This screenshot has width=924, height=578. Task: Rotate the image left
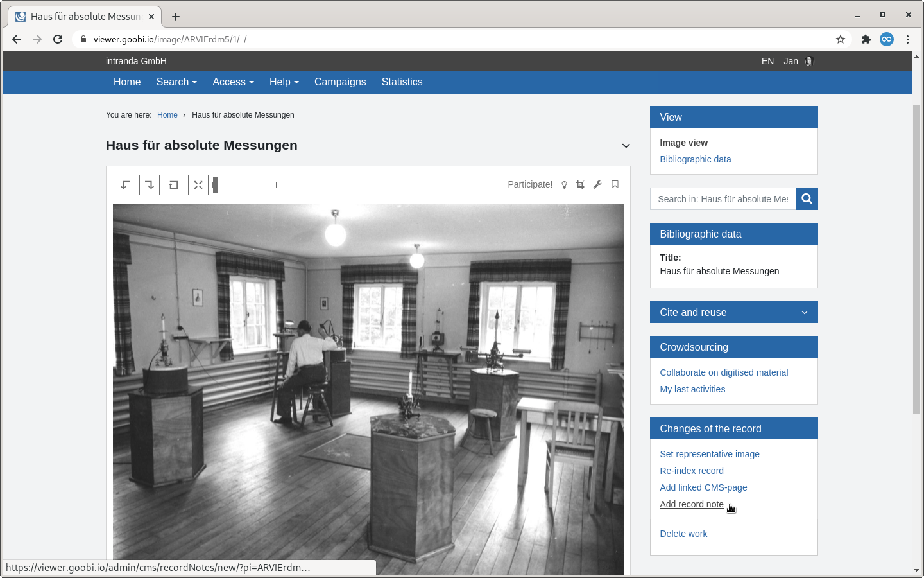[125, 185]
